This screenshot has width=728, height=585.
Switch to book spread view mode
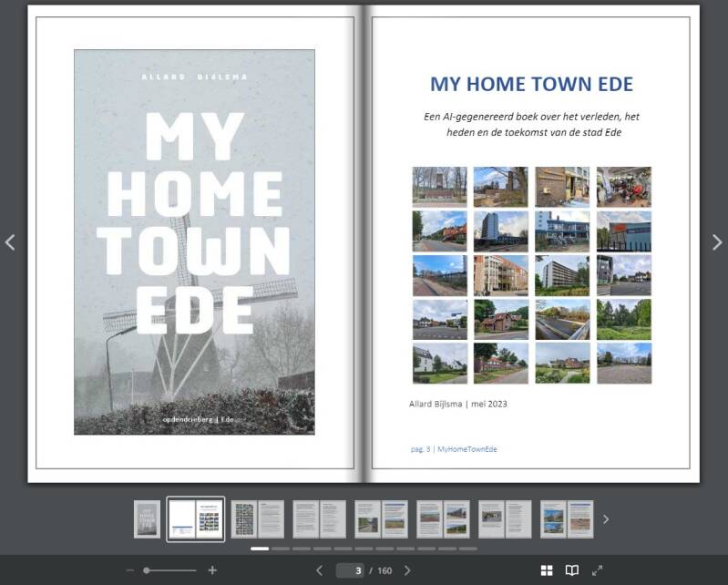(x=572, y=570)
